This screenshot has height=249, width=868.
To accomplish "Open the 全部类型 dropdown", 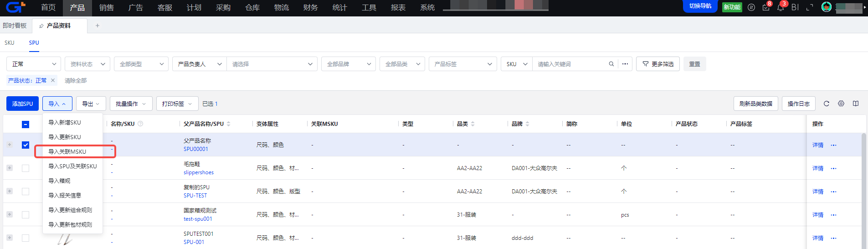I will click(x=141, y=64).
